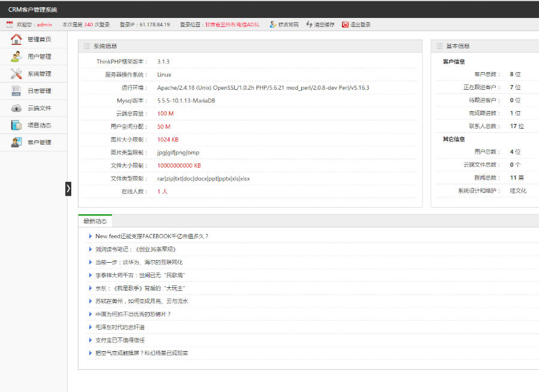539x392 pixels.
Task: Open news item 苏轼在黄州
Action: [141, 301]
